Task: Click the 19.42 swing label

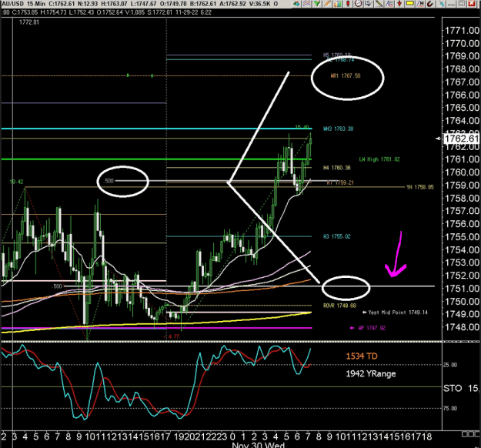Action: point(16,182)
